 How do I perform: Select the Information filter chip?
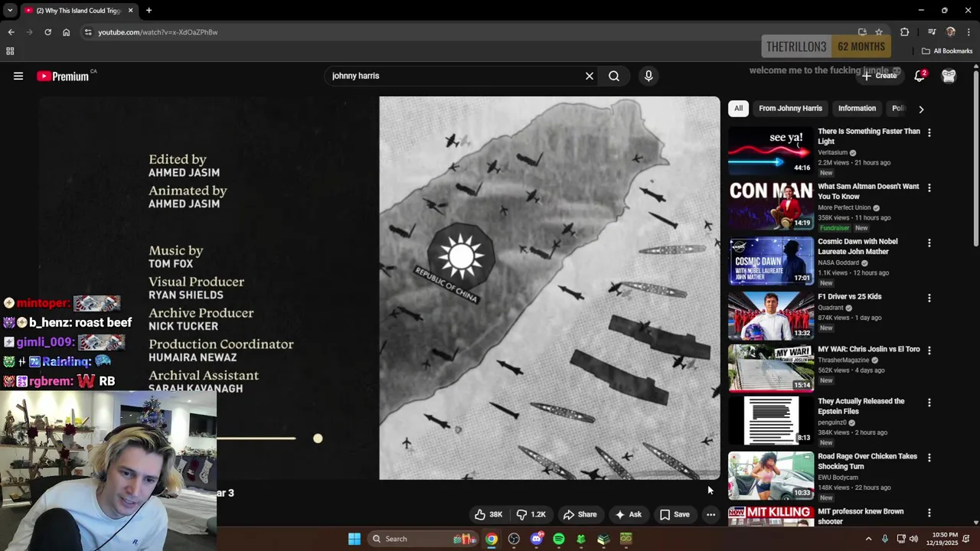click(x=857, y=108)
